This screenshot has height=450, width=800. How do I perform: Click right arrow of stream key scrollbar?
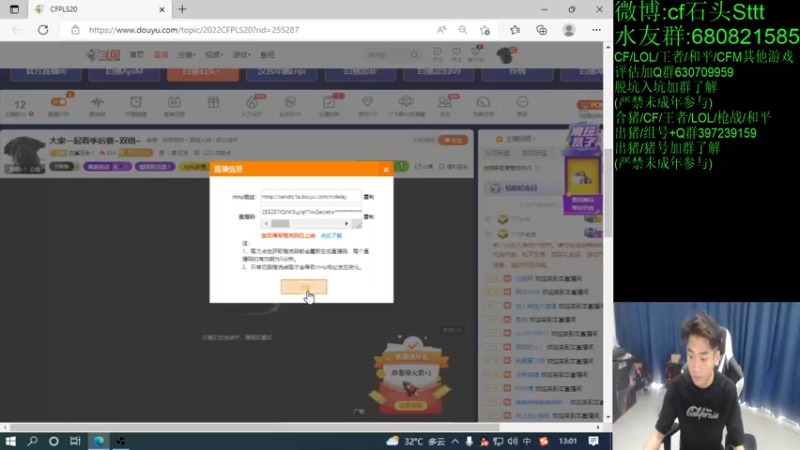point(346,223)
